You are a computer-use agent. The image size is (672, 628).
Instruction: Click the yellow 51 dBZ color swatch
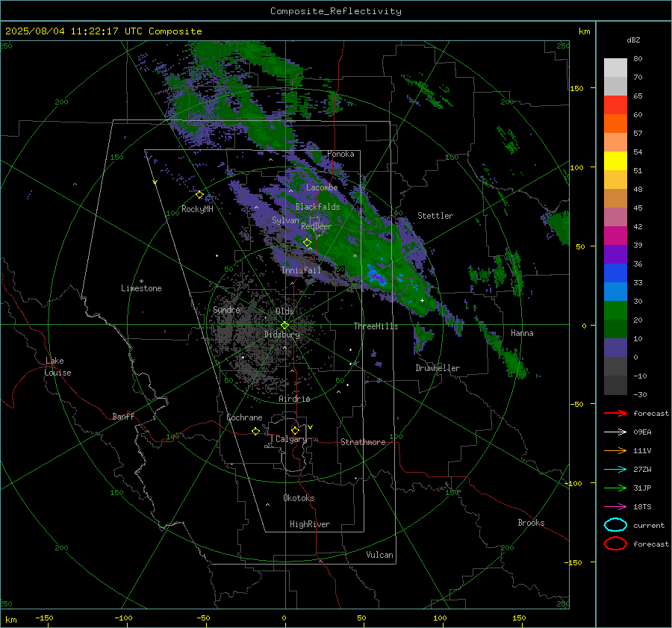click(615, 161)
